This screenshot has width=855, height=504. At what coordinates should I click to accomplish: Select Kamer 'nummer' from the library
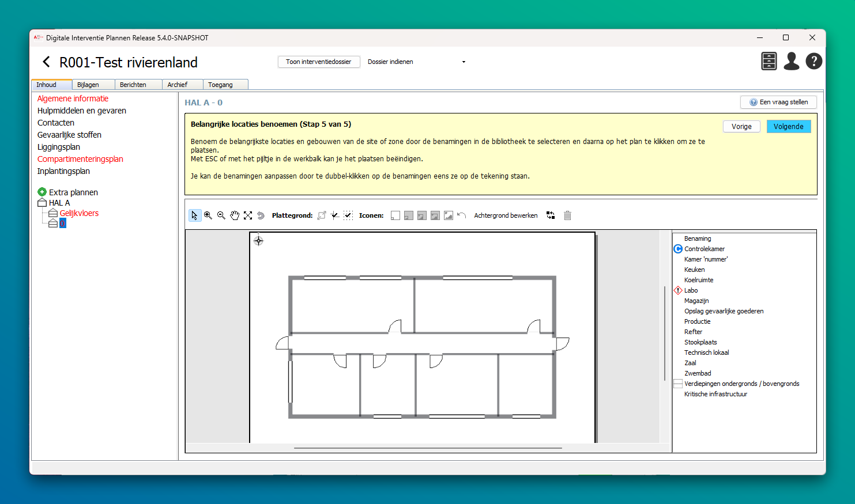click(706, 259)
